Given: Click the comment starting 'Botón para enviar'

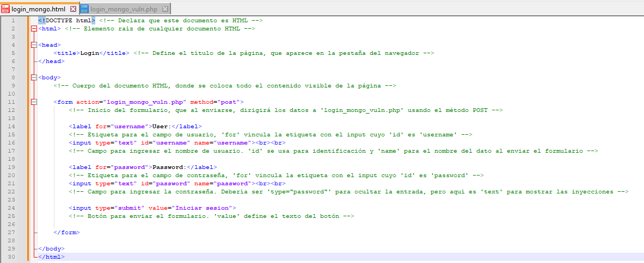Looking at the screenshot, I should (211, 216).
